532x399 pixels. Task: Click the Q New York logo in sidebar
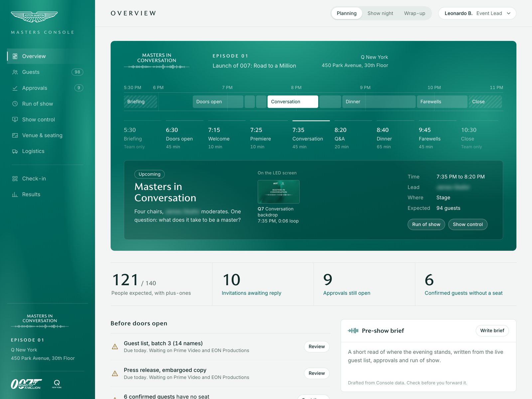pos(57,384)
